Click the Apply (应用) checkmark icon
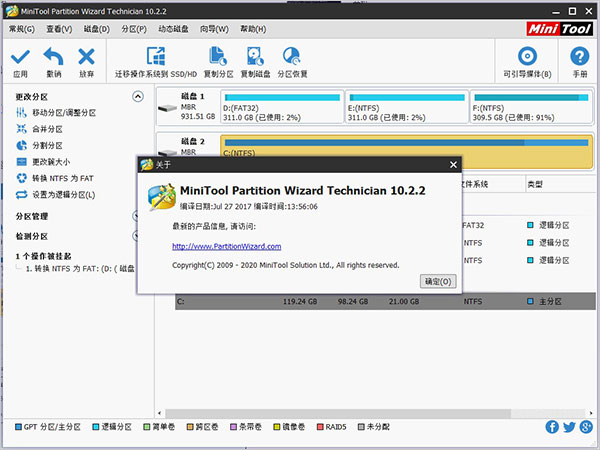The width and height of the screenshot is (600, 450). [x=20, y=57]
